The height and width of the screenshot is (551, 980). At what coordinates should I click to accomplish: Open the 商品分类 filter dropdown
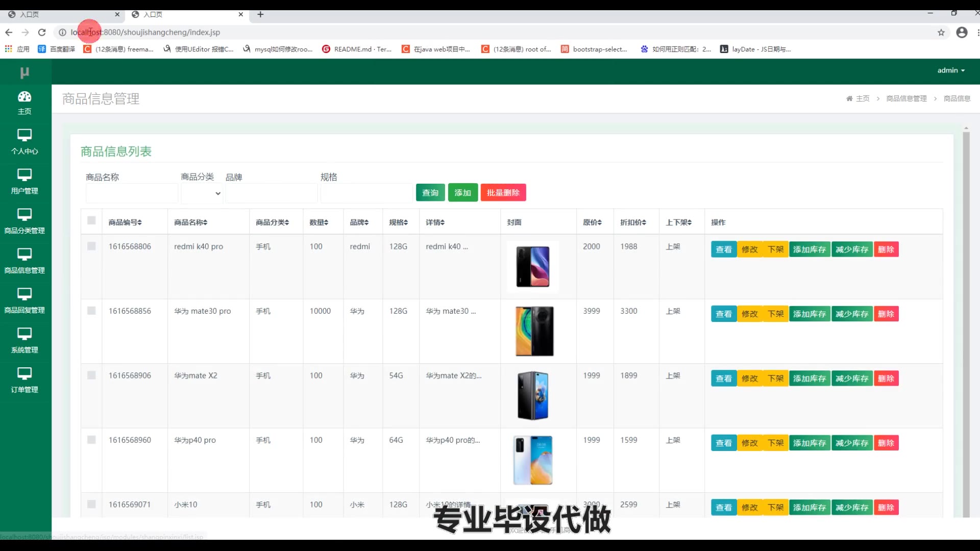click(x=202, y=193)
